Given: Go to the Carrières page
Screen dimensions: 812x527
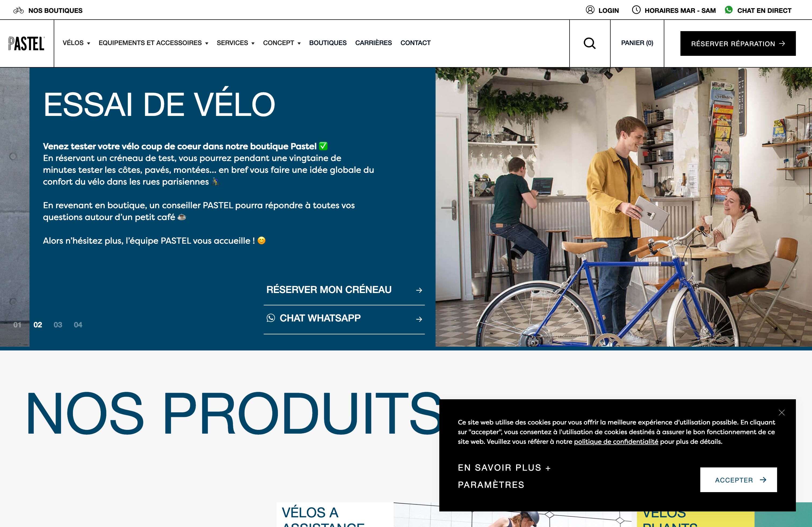Looking at the screenshot, I should click(374, 43).
